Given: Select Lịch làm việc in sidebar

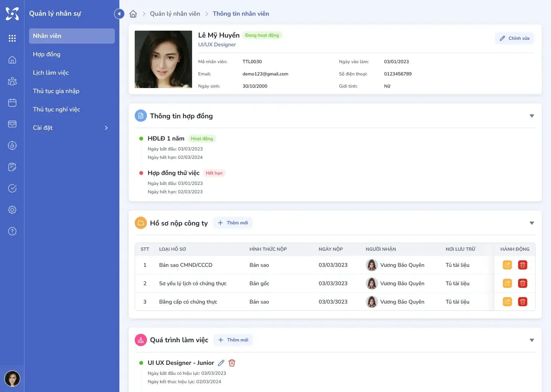Looking at the screenshot, I should pos(51,73).
